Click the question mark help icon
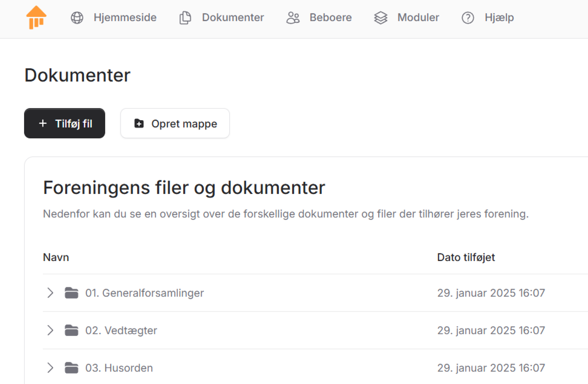Screen dimensions: 588x384 click(468, 18)
